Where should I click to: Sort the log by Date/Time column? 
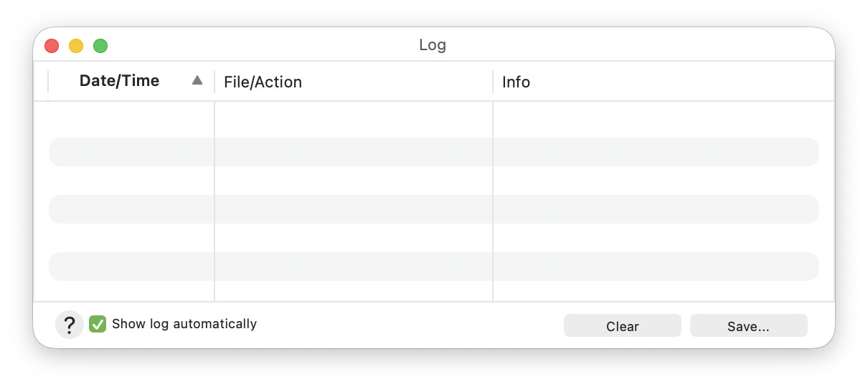(119, 81)
